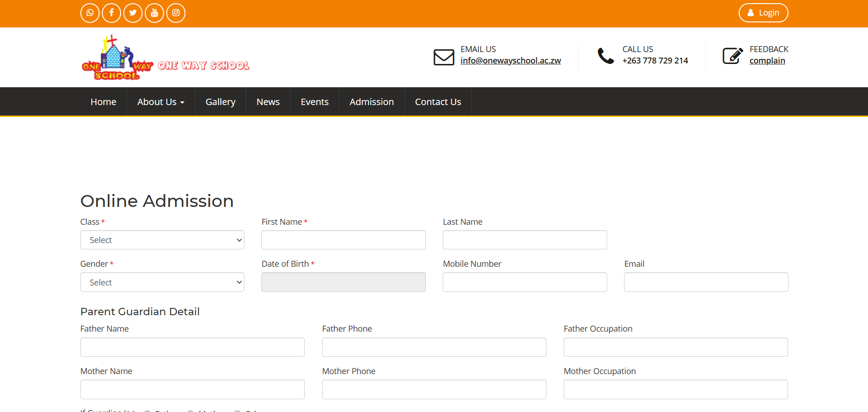Image resolution: width=868 pixels, height=412 pixels.
Task: Click the Date of Birth field
Action: click(x=343, y=282)
